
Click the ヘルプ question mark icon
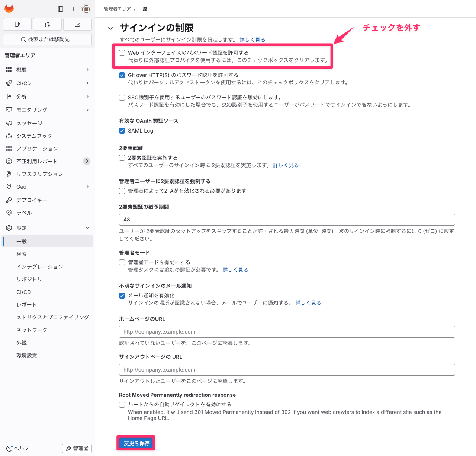(x=9, y=449)
